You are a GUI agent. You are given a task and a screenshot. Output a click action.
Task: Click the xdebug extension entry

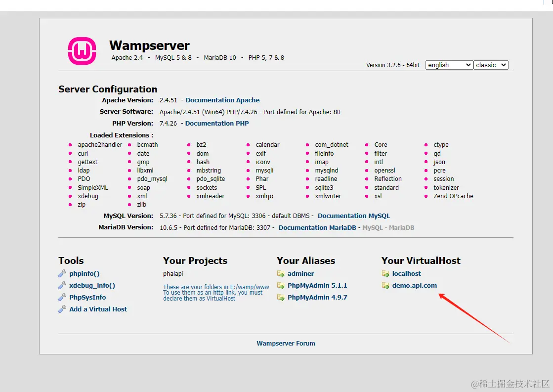coord(88,196)
